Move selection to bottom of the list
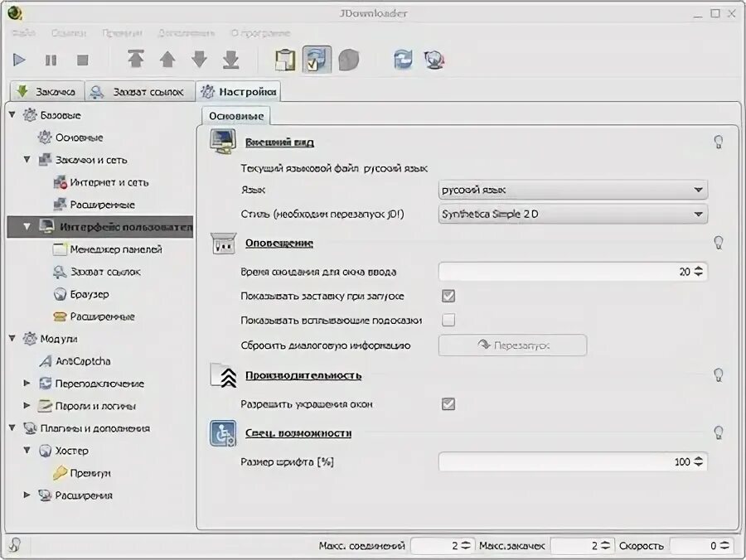746x560 pixels. coord(230,60)
